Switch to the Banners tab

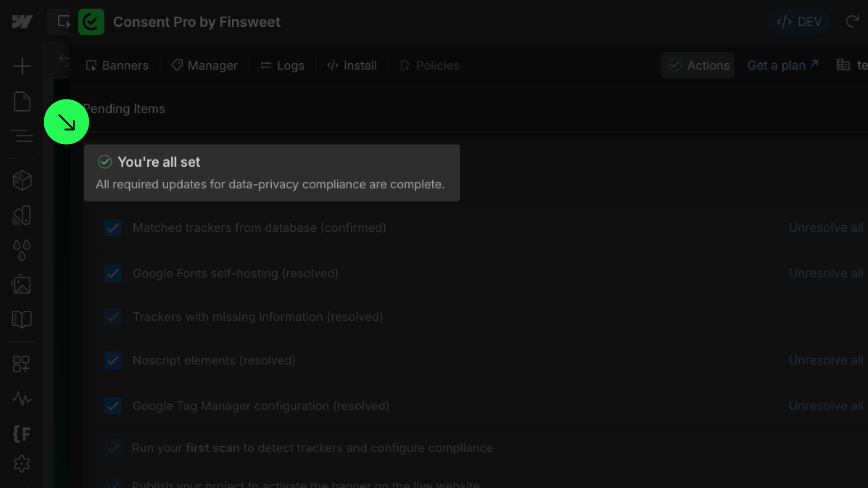(x=117, y=66)
